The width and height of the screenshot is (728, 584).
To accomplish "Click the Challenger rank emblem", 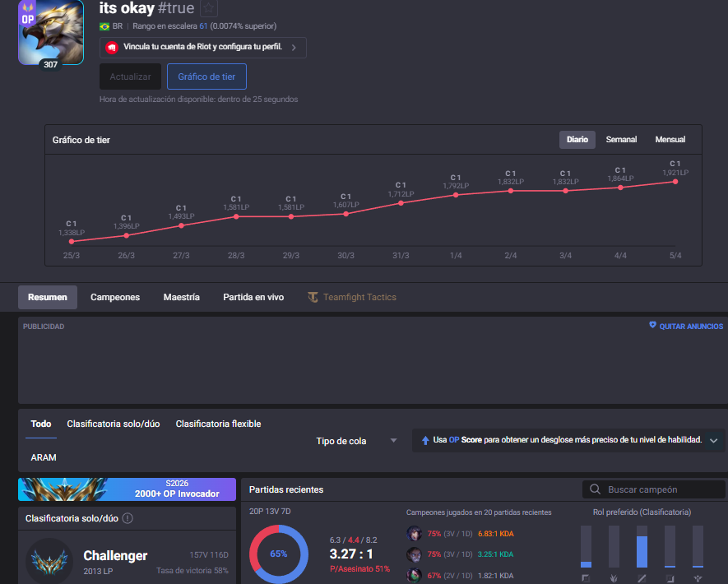I will click(x=49, y=561).
